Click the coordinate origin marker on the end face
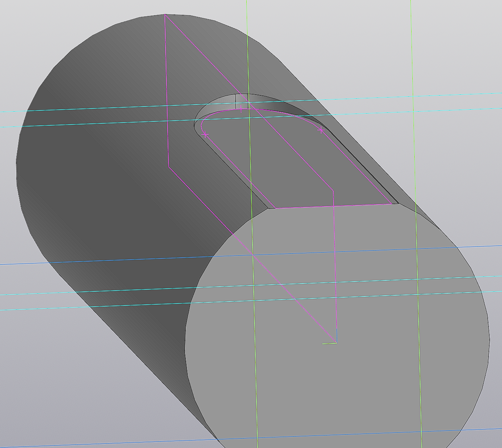The width and height of the screenshot is (502, 448). pos(336,343)
